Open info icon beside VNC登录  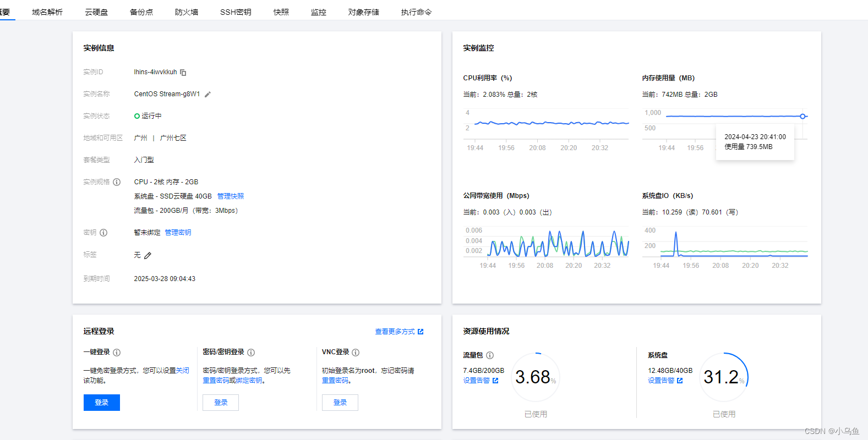point(356,353)
